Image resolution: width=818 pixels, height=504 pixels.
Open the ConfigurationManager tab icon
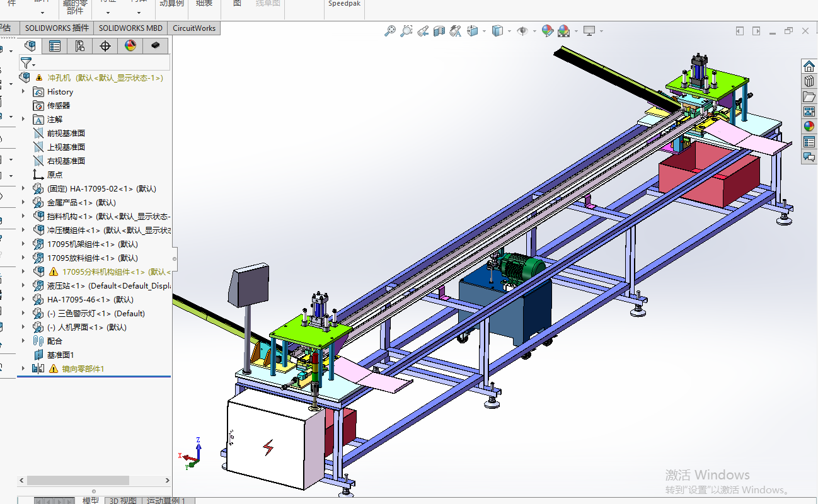(80, 45)
